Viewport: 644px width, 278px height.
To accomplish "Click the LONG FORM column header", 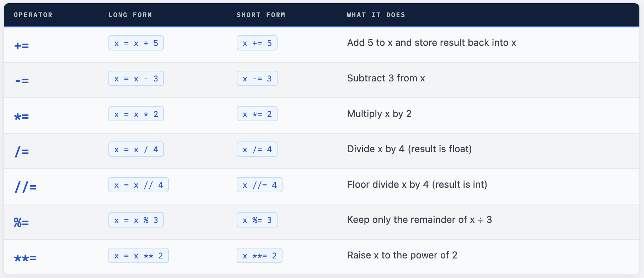I will (130, 15).
